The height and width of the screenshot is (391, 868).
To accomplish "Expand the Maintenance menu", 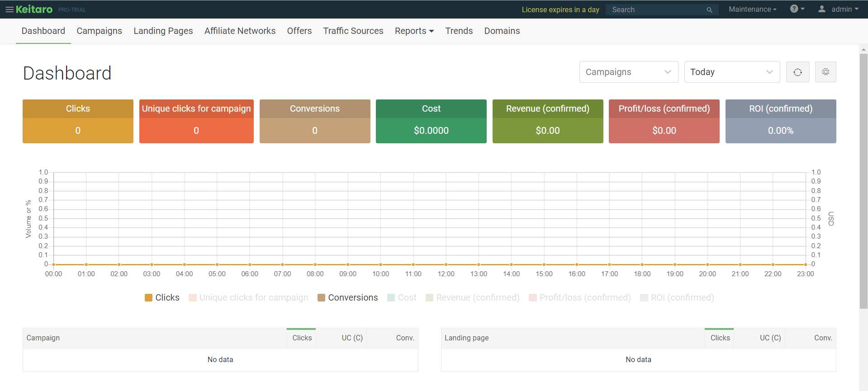I will 752,9.
